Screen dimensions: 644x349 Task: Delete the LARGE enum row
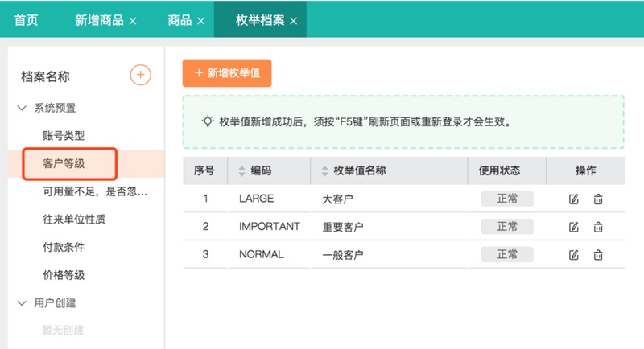(x=598, y=199)
